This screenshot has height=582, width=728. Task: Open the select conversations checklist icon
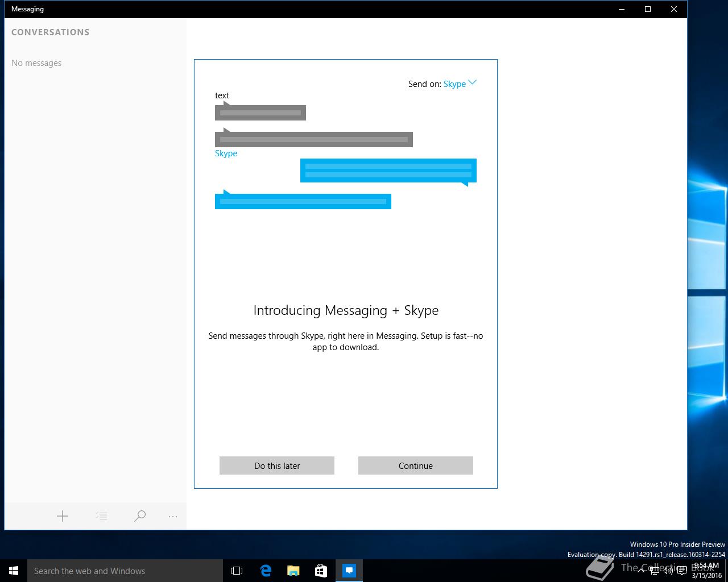[x=101, y=516]
